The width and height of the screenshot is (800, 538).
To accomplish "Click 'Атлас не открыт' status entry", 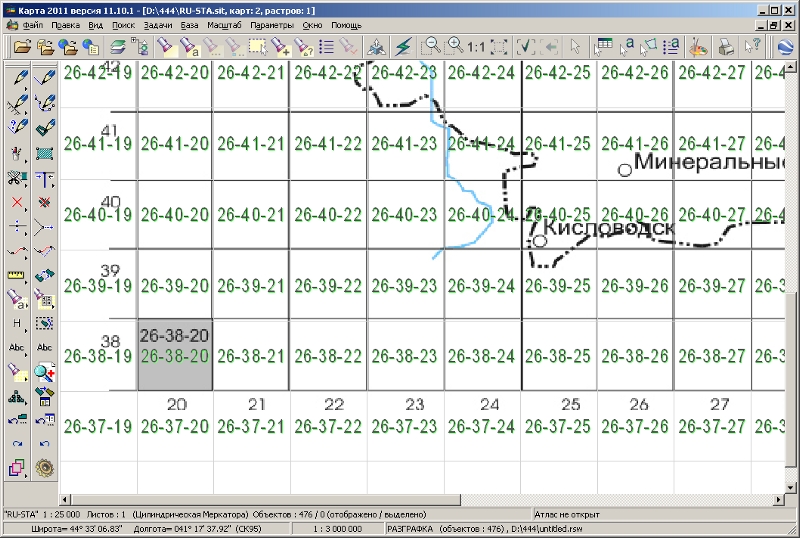I will coord(566,515).
